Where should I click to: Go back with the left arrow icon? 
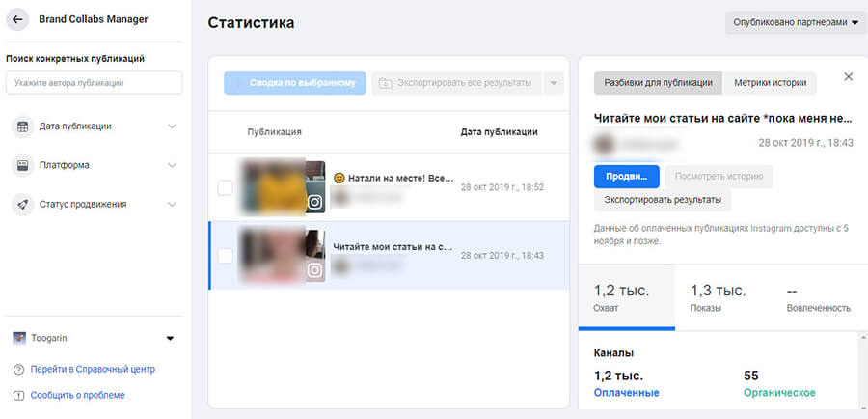[17, 19]
